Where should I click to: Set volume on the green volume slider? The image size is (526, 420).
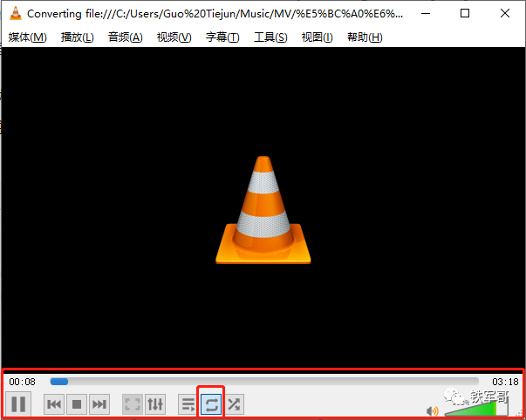coord(476,407)
